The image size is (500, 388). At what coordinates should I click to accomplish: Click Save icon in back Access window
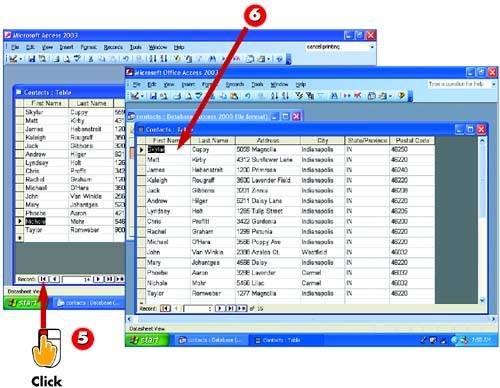[32, 59]
